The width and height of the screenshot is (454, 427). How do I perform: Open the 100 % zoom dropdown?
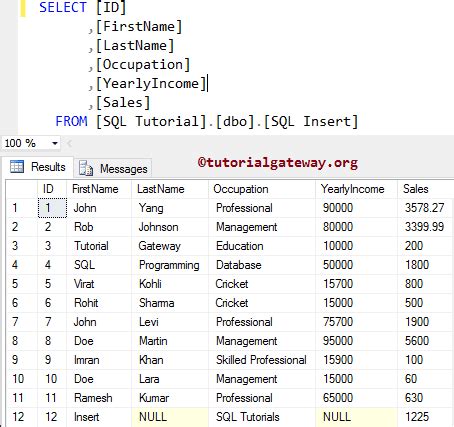click(55, 143)
